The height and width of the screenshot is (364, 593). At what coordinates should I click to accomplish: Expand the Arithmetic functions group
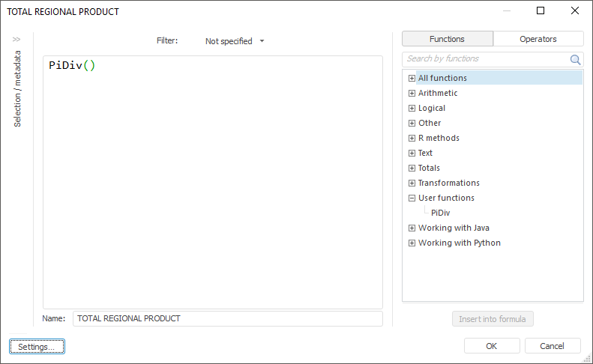click(412, 93)
